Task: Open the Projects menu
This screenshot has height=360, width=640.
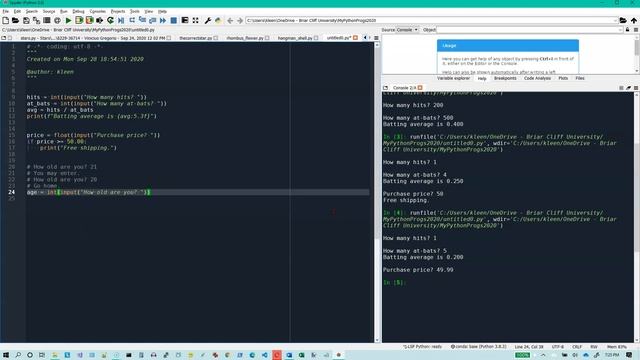Action: click(118, 11)
